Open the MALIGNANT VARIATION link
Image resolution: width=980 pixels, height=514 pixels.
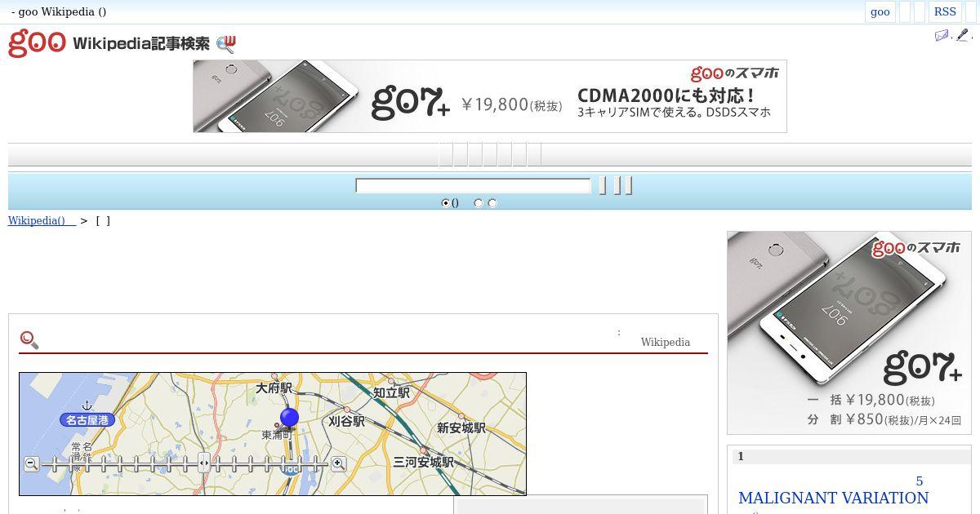point(834,498)
